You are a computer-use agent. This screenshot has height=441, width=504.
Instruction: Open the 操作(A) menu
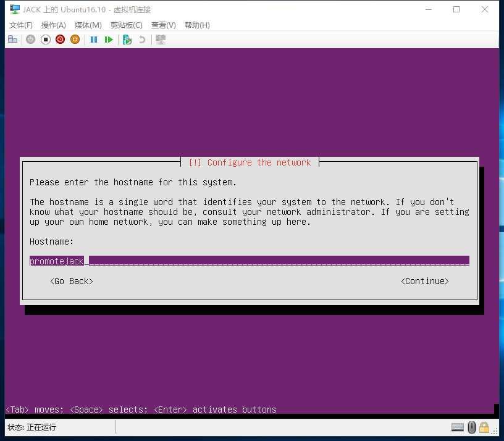[53, 25]
